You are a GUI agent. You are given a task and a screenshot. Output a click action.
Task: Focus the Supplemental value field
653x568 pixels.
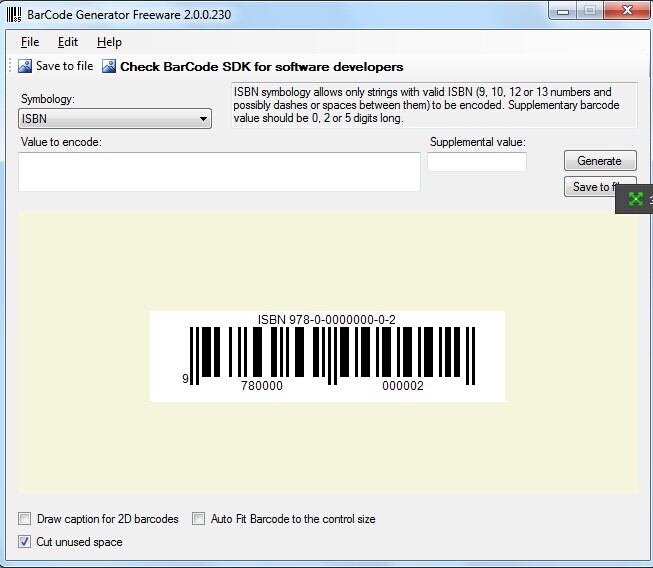tap(477, 162)
